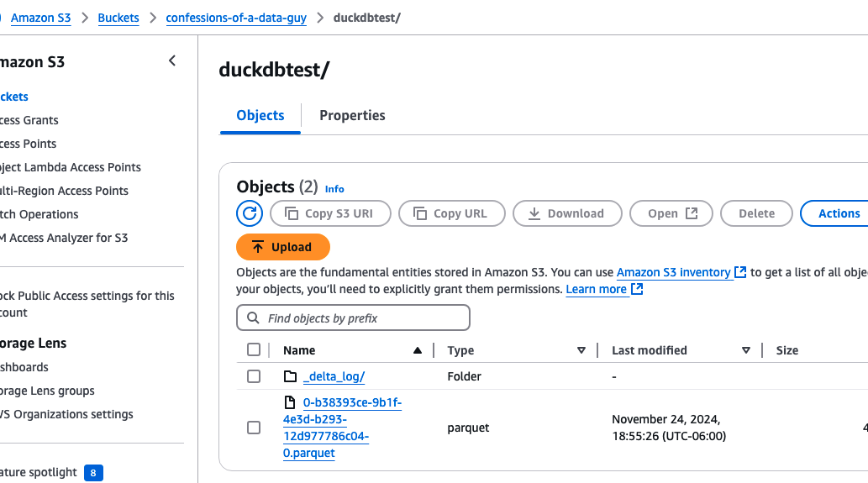Click the search magnifier icon in prefix box
Image resolution: width=868 pixels, height=483 pixels.
253,318
